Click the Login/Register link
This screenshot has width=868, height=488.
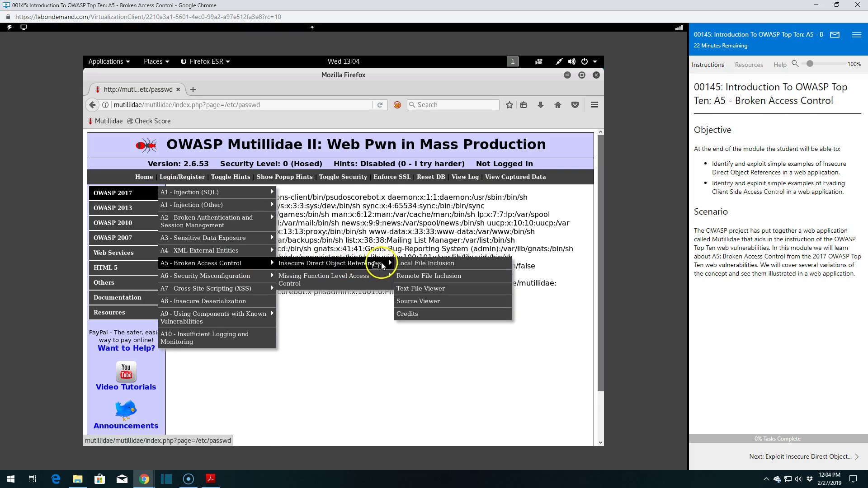coord(182,177)
